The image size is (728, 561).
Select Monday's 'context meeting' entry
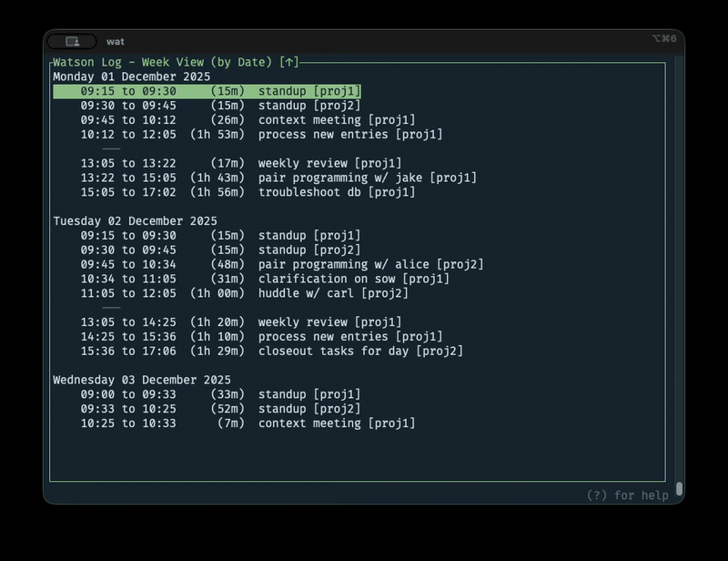[248, 120]
